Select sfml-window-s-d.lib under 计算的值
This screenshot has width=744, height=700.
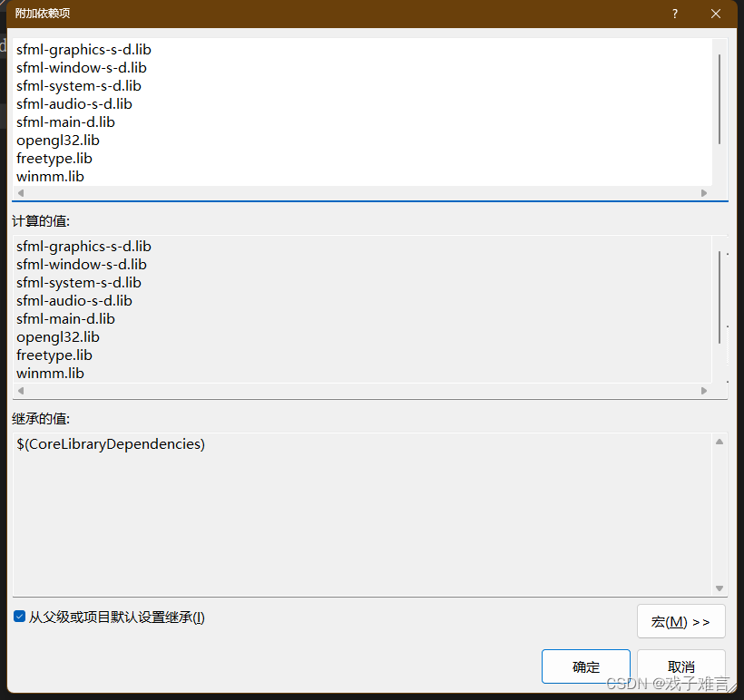coord(81,264)
